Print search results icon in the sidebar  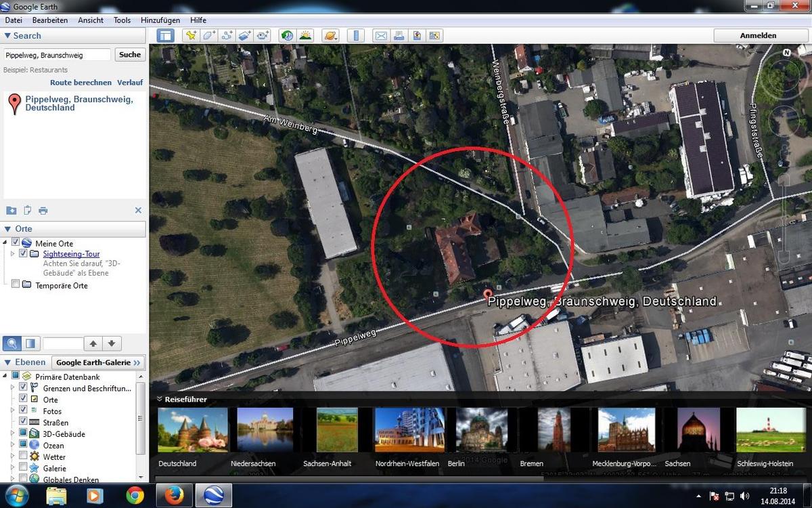43,210
